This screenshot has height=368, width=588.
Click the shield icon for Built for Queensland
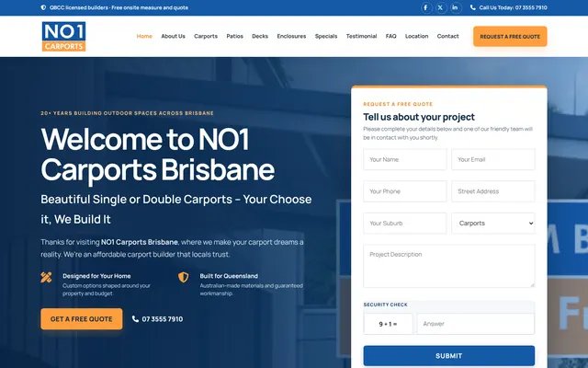click(184, 277)
